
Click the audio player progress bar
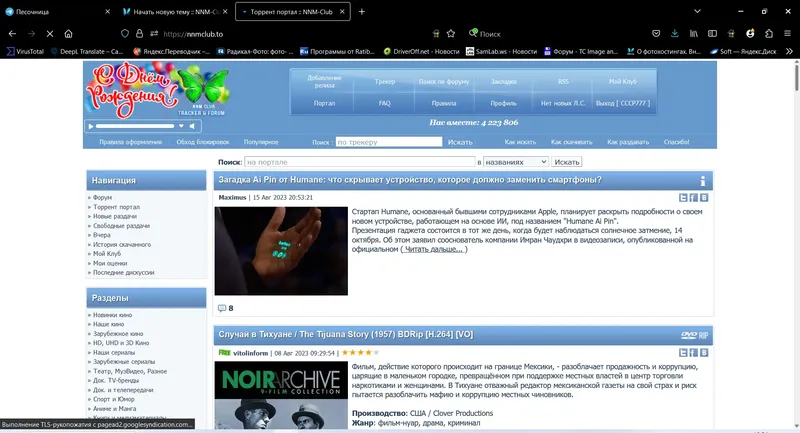click(135, 126)
